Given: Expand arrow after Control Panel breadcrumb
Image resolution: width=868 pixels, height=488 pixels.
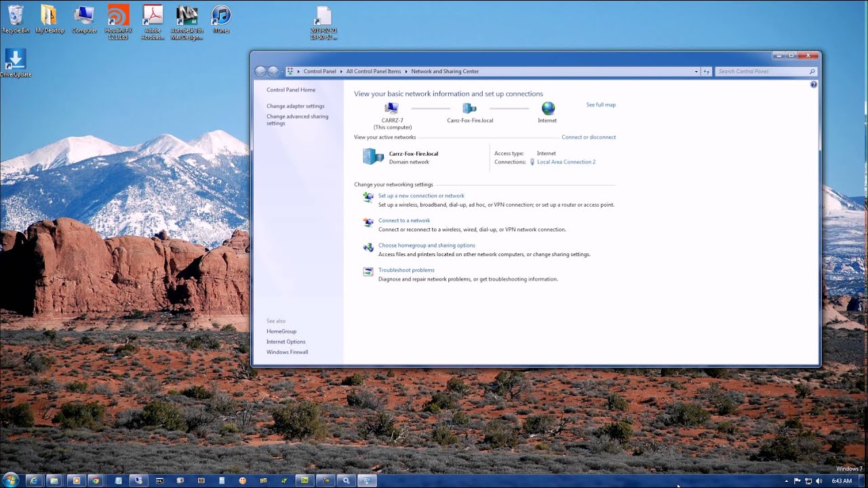Looking at the screenshot, I should click(341, 71).
